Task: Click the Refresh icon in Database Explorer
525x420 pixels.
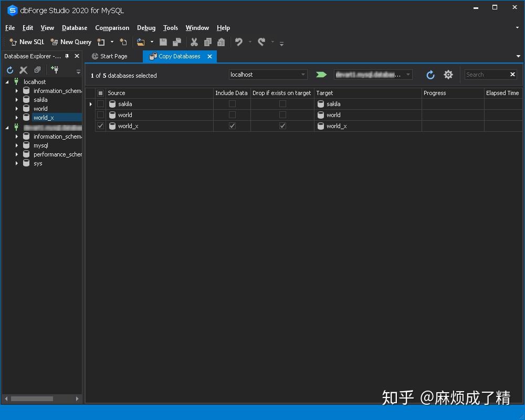Action: point(9,69)
